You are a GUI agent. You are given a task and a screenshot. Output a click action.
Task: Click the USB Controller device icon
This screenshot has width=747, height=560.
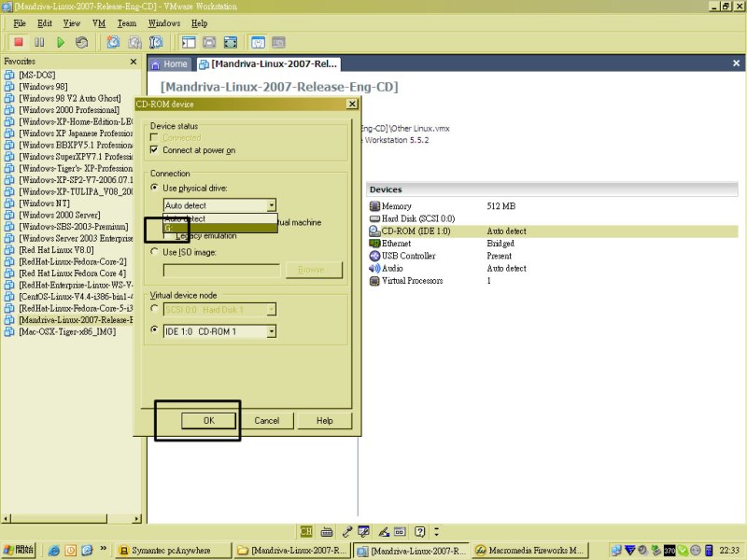(374, 256)
